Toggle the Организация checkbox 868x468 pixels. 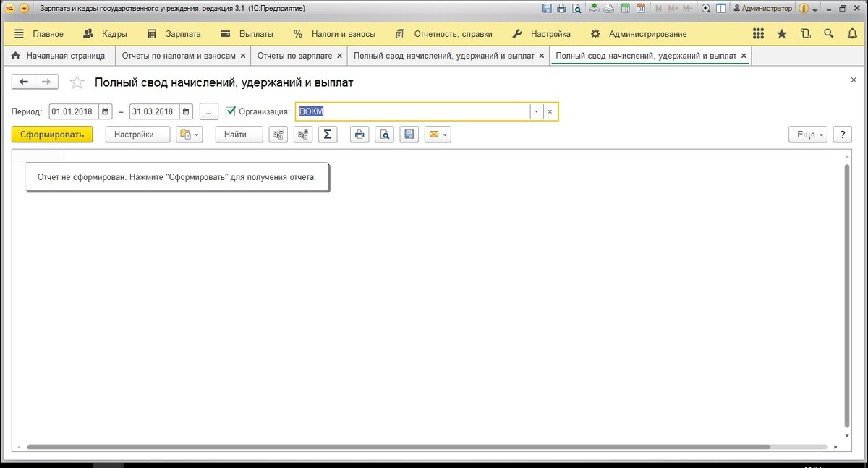click(x=231, y=111)
